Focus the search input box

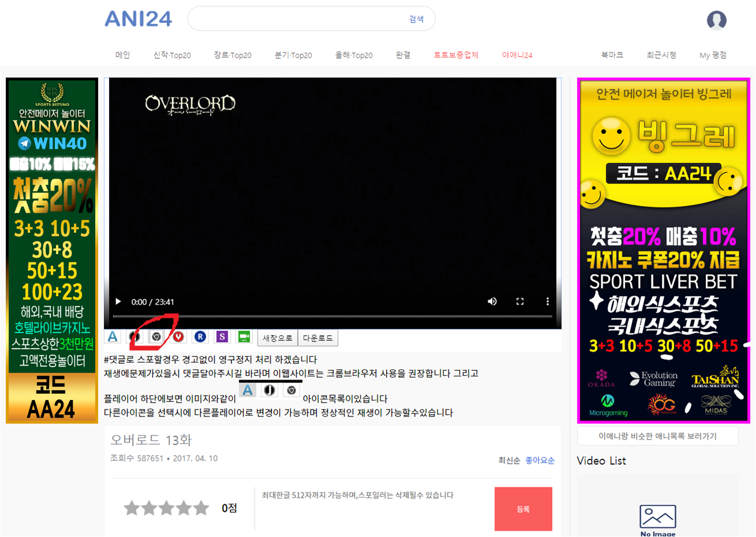(x=297, y=19)
